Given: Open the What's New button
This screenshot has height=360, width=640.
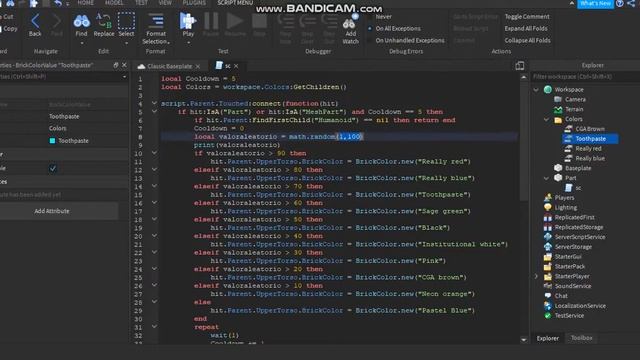Looking at the screenshot, I should coord(596,3).
